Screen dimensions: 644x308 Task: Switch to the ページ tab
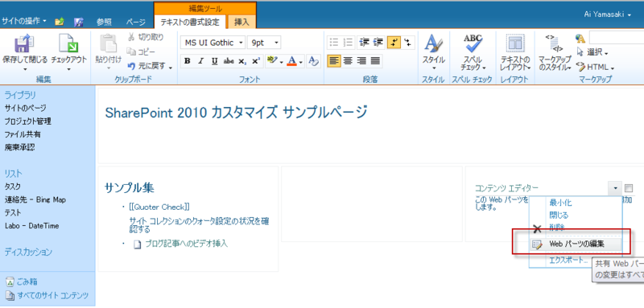coord(136,23)
